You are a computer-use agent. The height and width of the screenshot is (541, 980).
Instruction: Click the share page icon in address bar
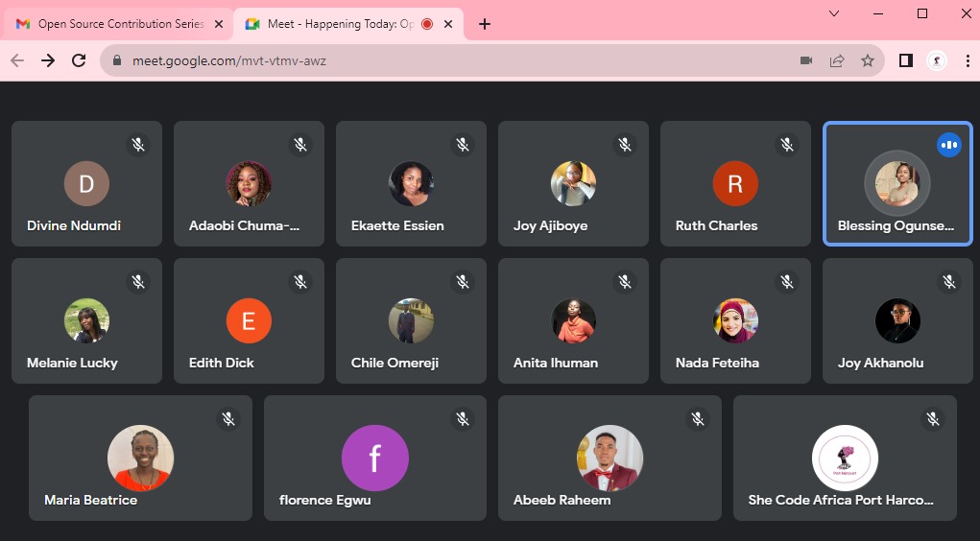tap(837, 60)
